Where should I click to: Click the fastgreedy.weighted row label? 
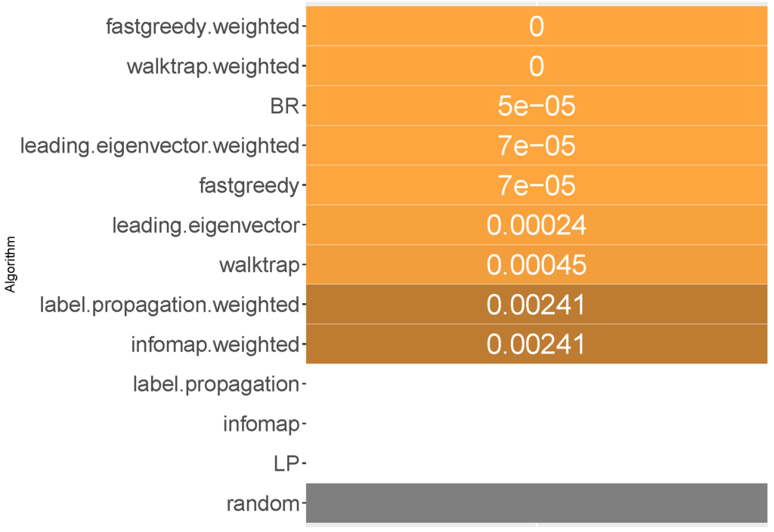click(x=203, y=27)
